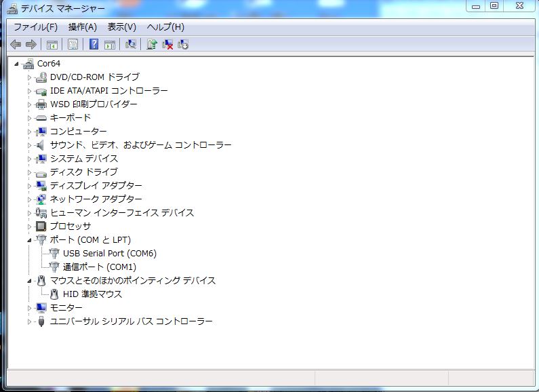Open the 表示(V) menu
Screen dimensions: 539x392
click(x=121, y=27)
